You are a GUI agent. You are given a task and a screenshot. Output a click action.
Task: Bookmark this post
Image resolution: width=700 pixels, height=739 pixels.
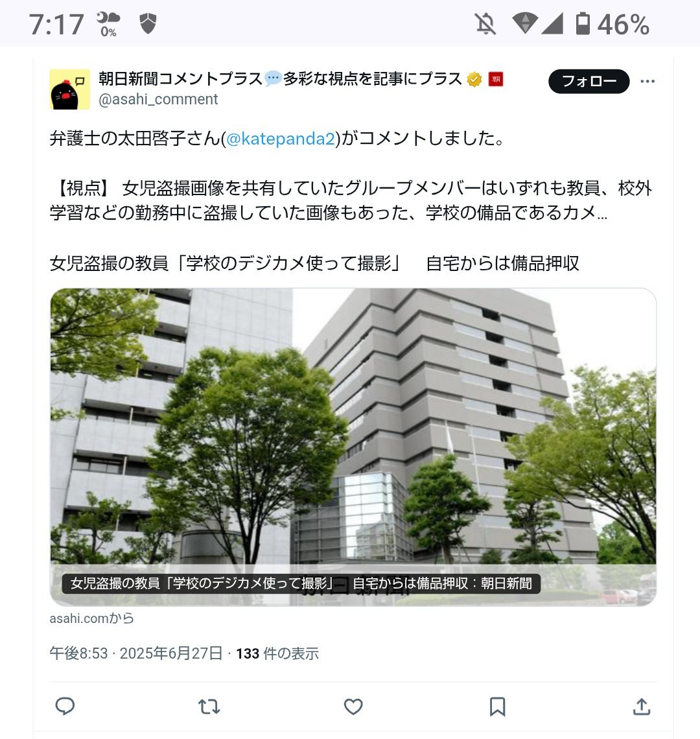(497, 707)
